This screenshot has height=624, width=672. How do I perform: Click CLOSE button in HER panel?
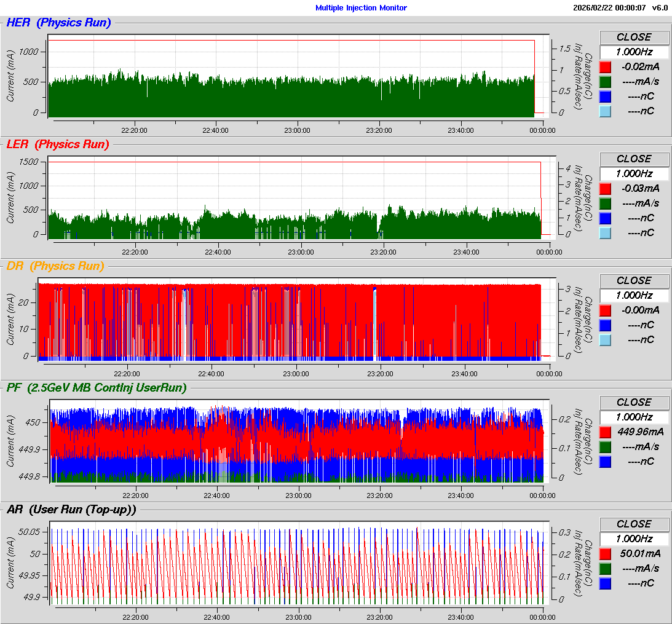(x=633, y=37)
